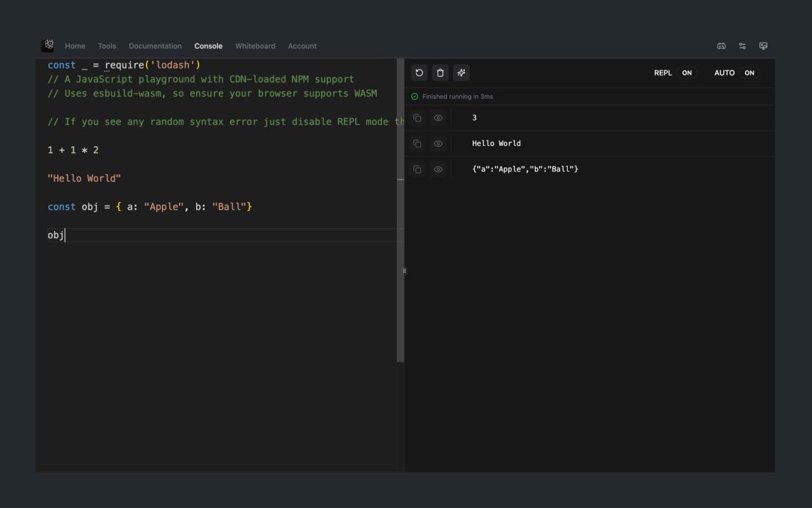812x508 pixels.
Task: Copy the Hello World output
Action: 417,144
